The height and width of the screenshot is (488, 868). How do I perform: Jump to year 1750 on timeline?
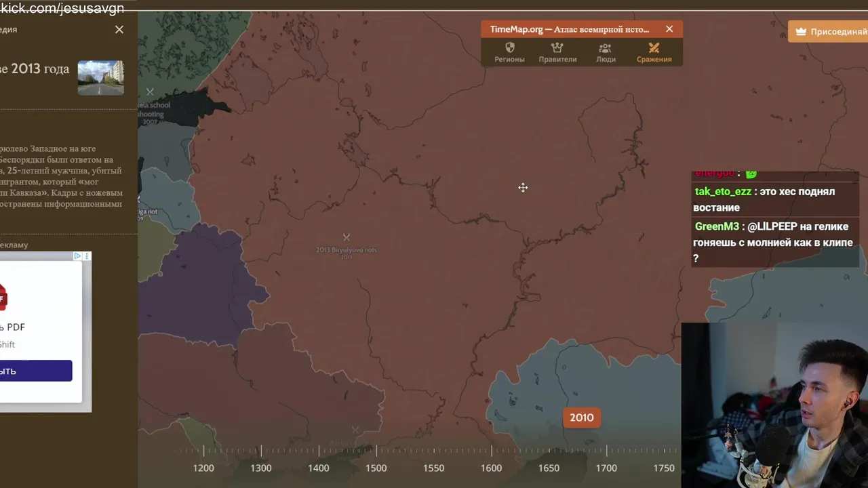(x=664, y=468)
